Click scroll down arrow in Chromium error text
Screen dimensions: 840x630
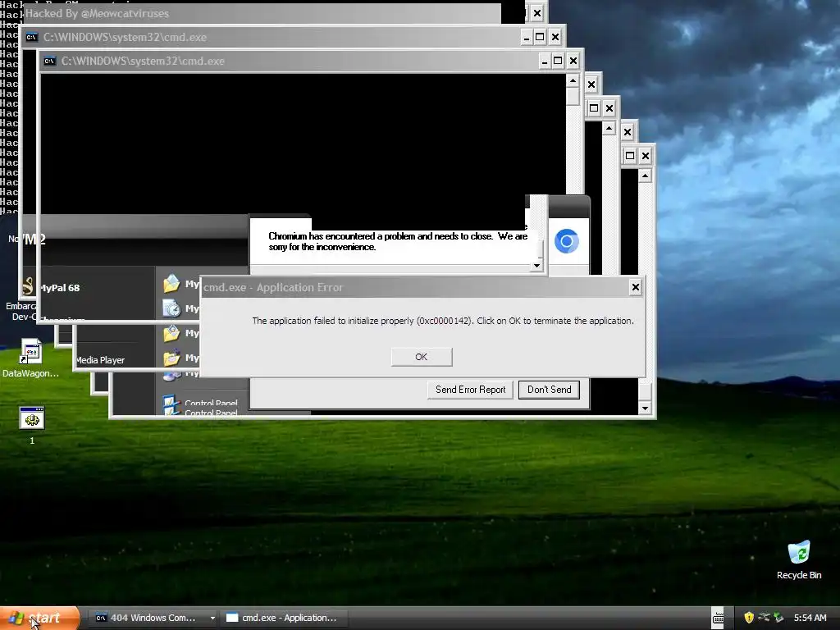pos(536,265)
